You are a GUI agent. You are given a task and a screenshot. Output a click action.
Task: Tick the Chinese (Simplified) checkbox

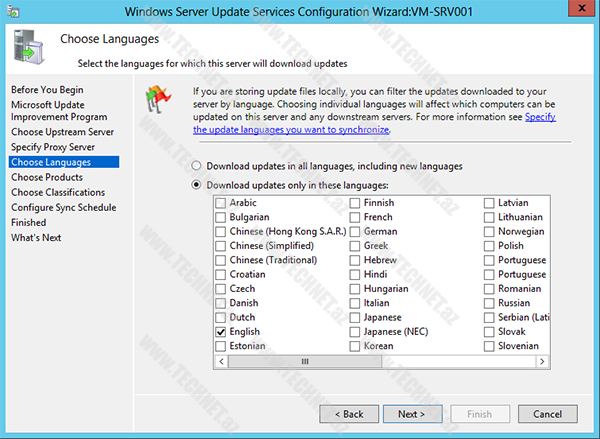coord(220,246)
